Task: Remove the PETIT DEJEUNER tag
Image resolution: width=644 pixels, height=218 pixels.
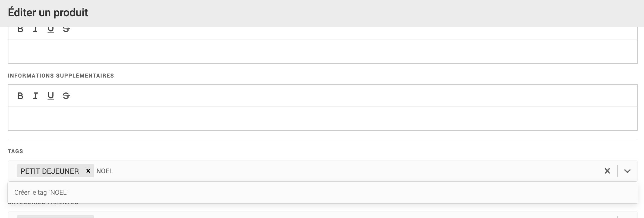Action: 88,171
